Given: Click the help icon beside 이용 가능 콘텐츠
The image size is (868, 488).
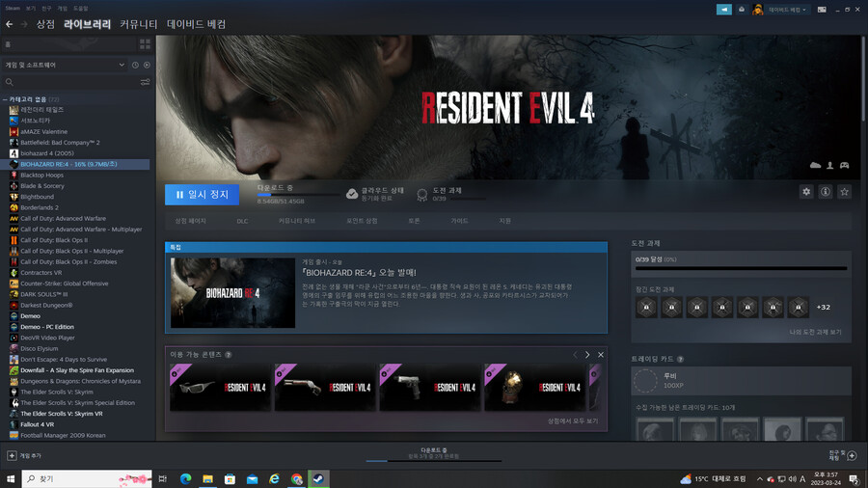Looking at the screenshot, I should pyautogui.click(x=228, y=354).
